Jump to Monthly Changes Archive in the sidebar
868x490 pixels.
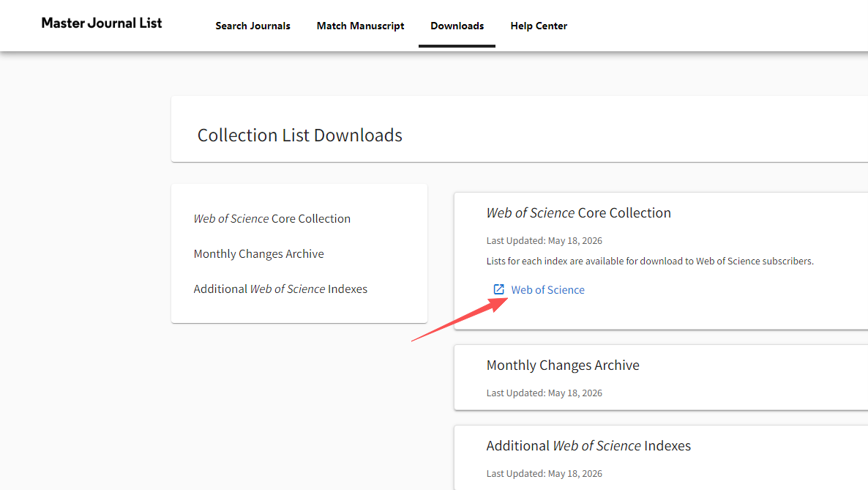(x=258, y=254)
